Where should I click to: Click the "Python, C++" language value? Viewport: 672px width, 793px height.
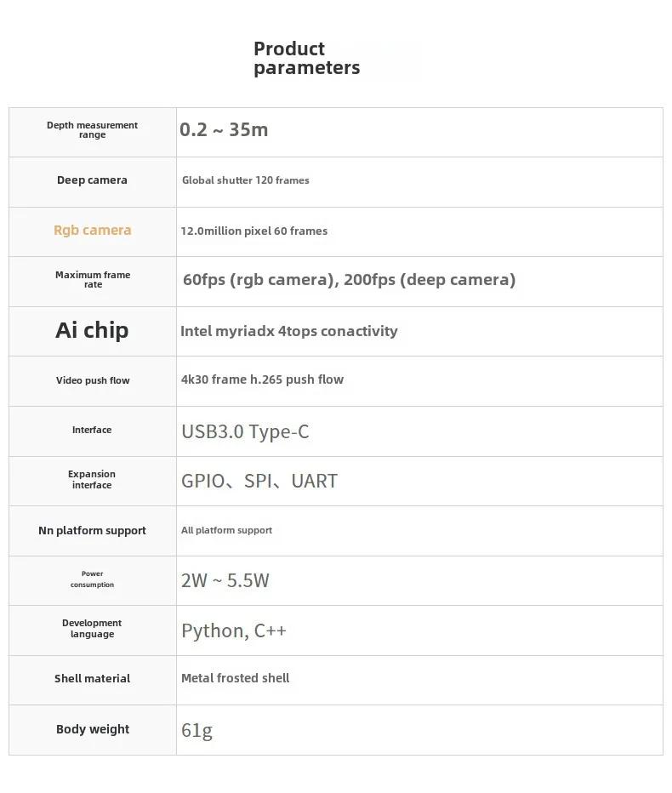coord(233,630)
